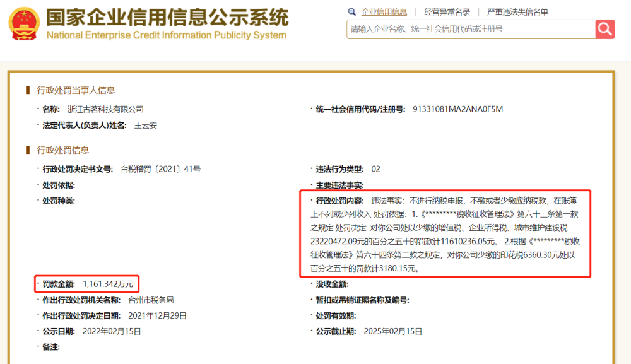Viewport: 631px width, 364px height.
Task: Click the 处罚有效期 label
Action: point(336,315)
